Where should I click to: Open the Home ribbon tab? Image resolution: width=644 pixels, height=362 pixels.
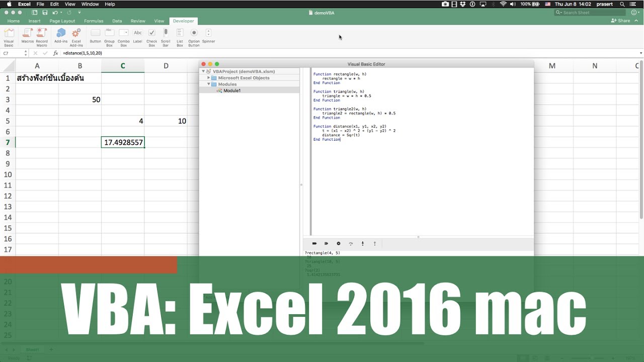[x=14, y=21]
